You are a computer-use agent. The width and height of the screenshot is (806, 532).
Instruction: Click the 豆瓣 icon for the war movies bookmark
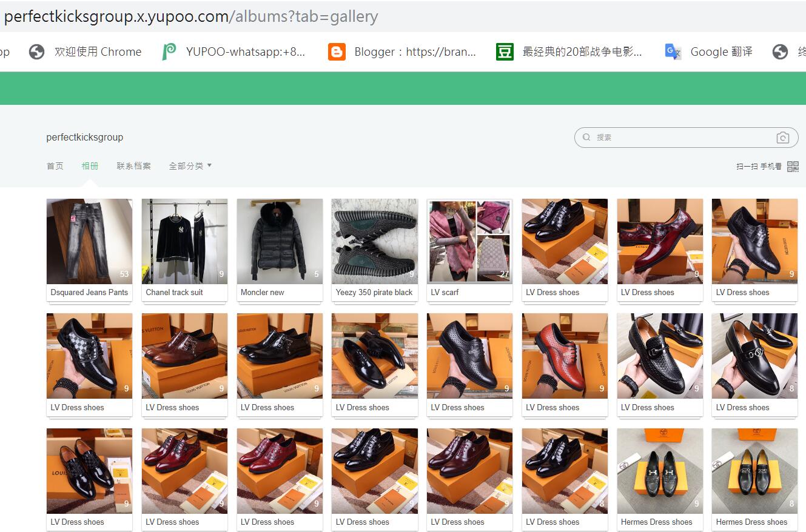(505, 52)
